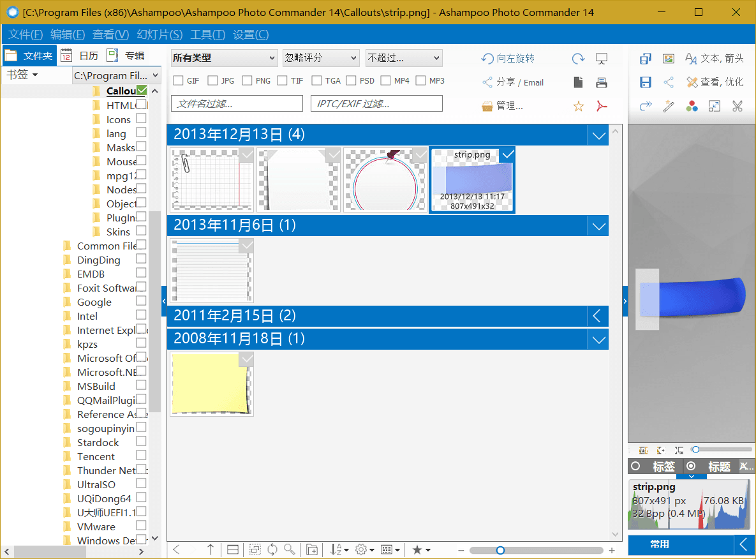Image resolution: width=756 pixels, height=559 pixels.
Task: Enable the PSD file type filter
Action: click(x=351, y=80)
